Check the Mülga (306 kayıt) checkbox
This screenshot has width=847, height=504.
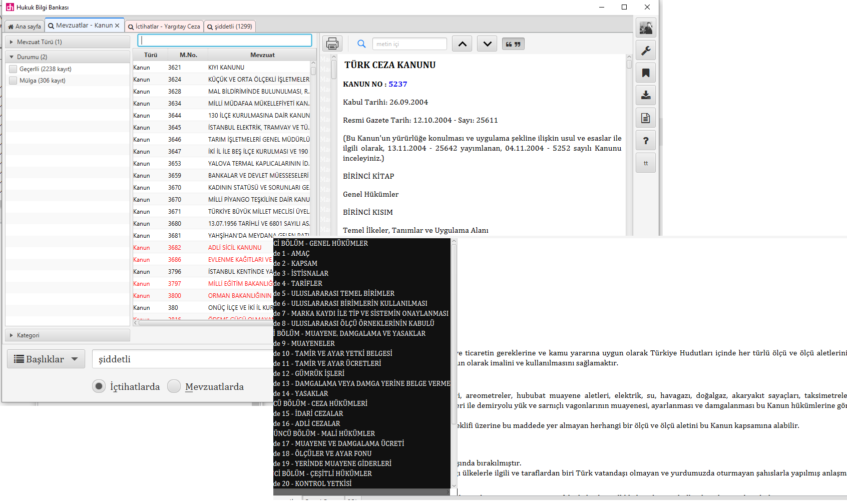(x=14, y=81)
